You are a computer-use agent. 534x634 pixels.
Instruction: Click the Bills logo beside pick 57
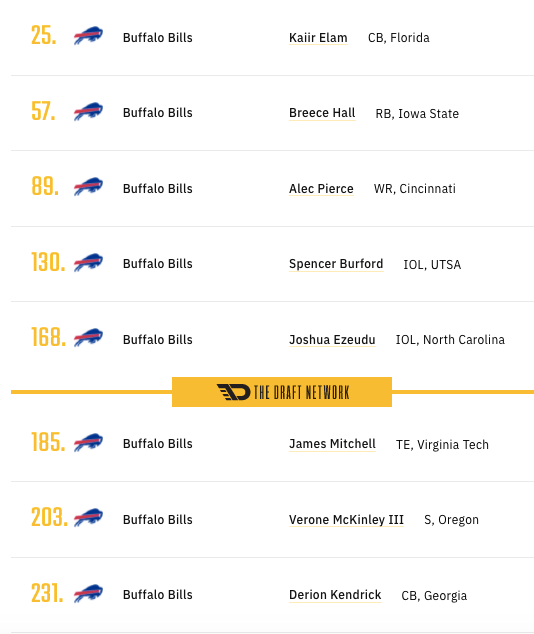coord(88,111)
